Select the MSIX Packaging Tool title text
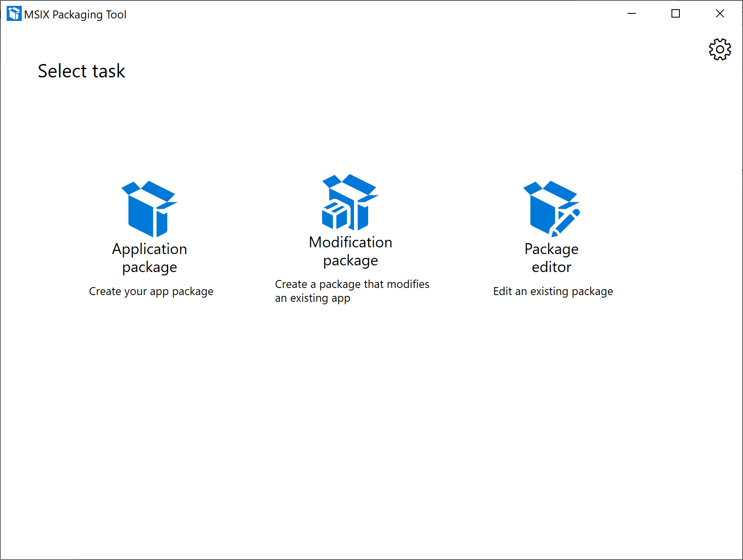743x560 pixels. tap(75, 14)
